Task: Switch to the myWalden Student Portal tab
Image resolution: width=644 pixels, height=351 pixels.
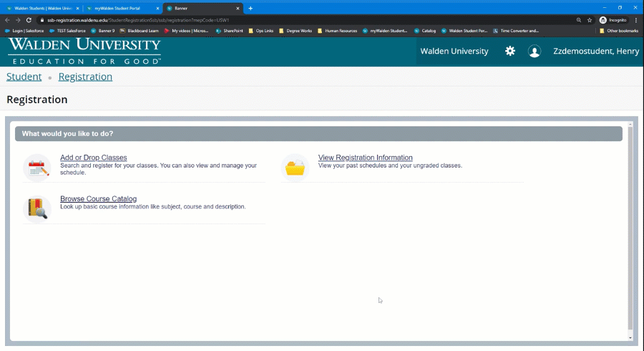Action: [x=123, y=8]
